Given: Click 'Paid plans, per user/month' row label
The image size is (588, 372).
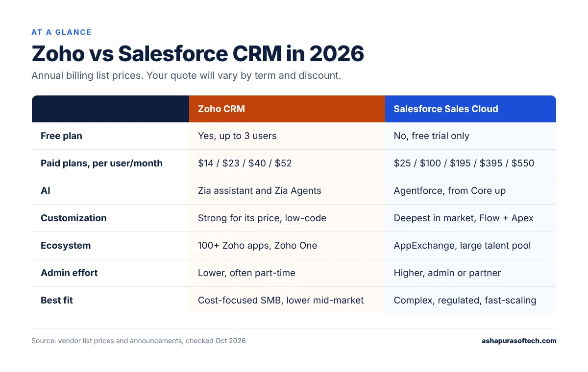Looking at the screenshot, I should click(101, 163).
